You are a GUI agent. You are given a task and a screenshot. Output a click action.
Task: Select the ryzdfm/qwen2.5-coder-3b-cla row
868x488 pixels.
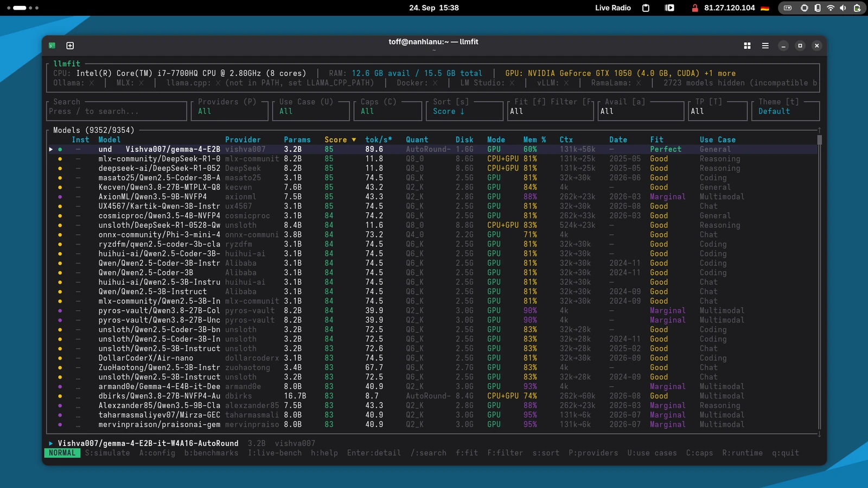click(x=432, y=244)
